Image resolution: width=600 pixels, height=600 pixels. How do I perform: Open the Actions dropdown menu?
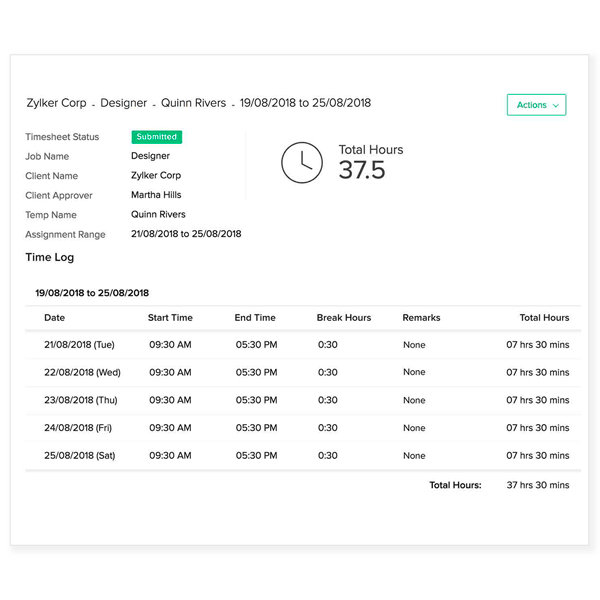coord(536,105)
